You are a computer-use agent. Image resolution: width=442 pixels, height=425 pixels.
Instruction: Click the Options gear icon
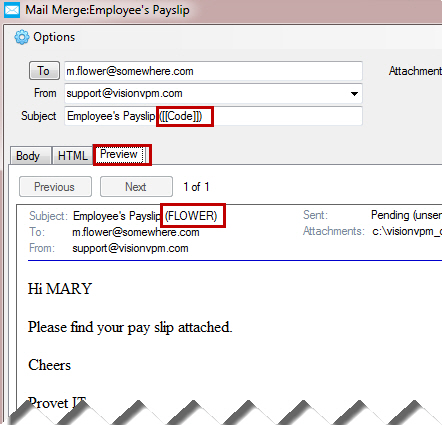(x=22, y=37)
